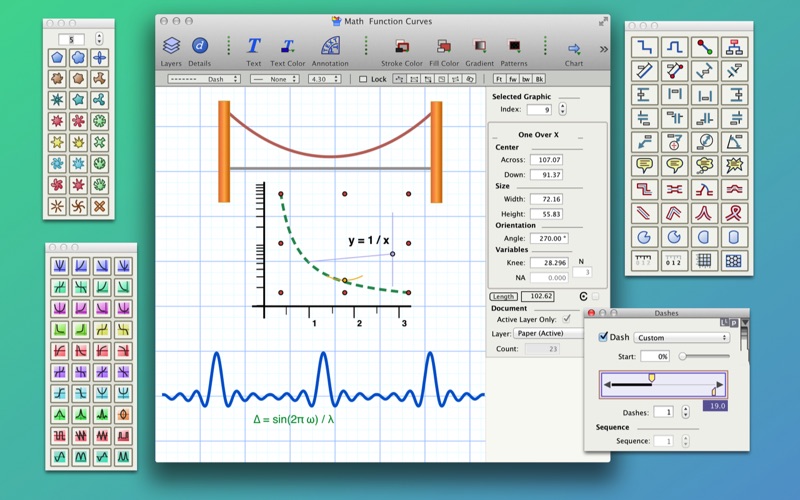Select the blue eight-point star burst shape

point(57,100)
